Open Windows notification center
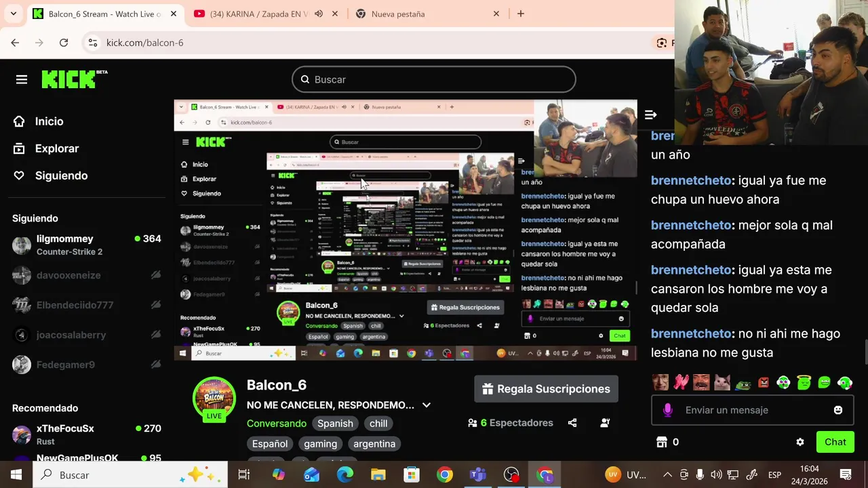The image size is (868, 488). pyautogui.click(x=846, y=474)
